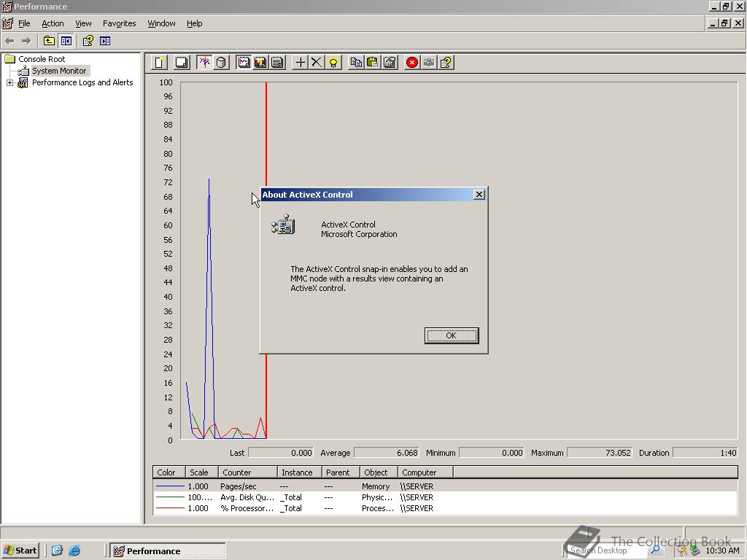Click the Maximum value field 73.052
The height and width of the screenshot is (560, 747).
[x=600, y=453]
